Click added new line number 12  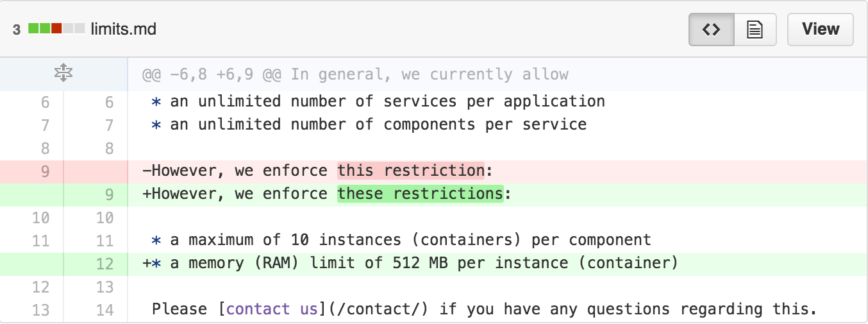[x=104, y=264]
